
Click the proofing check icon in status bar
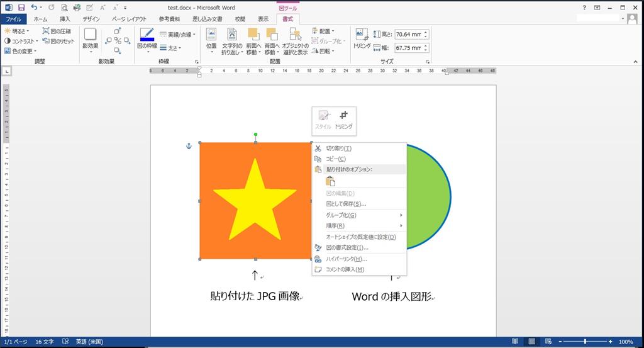tap(65, 342)
